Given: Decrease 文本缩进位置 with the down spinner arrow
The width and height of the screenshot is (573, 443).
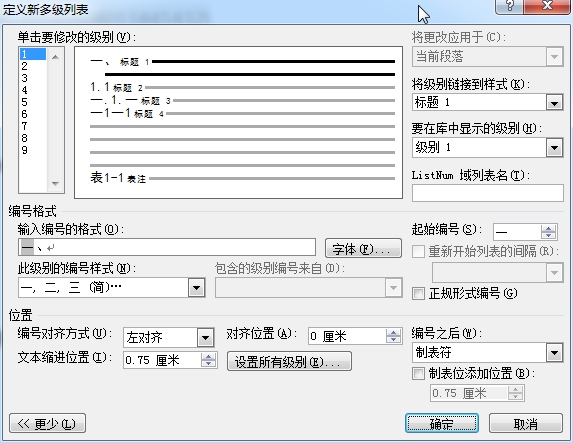Looking at the screenshot, I should (209, 364).
